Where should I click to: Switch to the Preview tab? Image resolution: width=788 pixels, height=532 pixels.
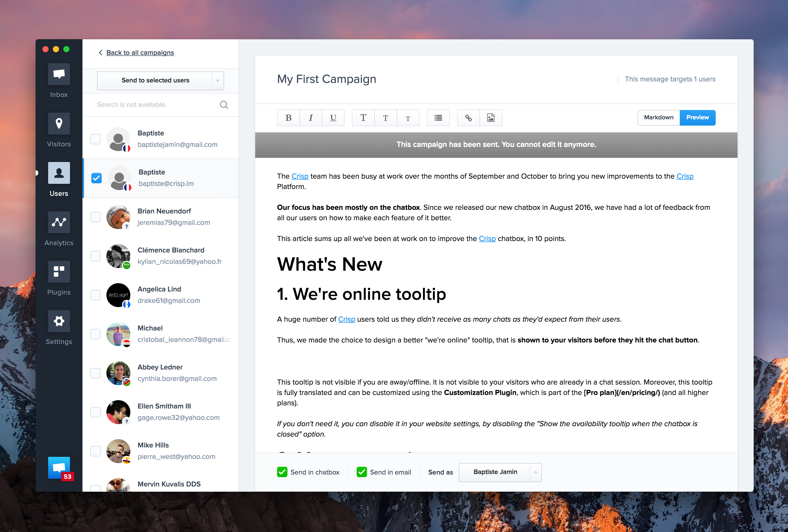[x=697, y=118]
